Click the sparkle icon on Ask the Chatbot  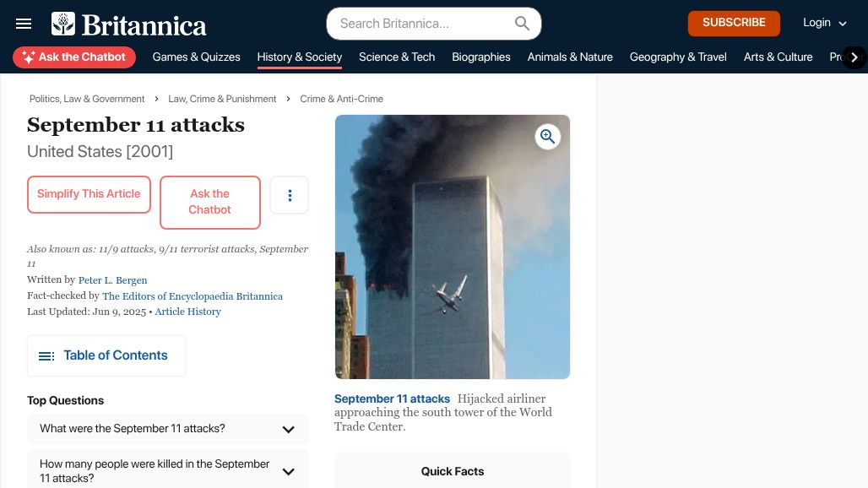[x=28, y=57]
